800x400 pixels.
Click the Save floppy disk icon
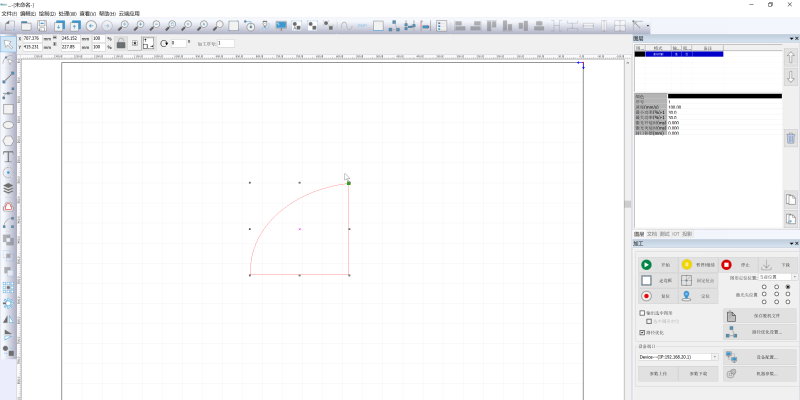42,26
